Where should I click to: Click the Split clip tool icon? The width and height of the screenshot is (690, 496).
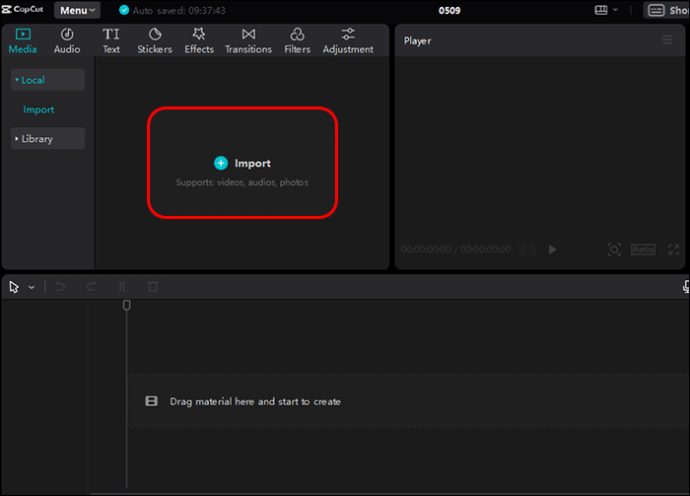tap(122, 287)
